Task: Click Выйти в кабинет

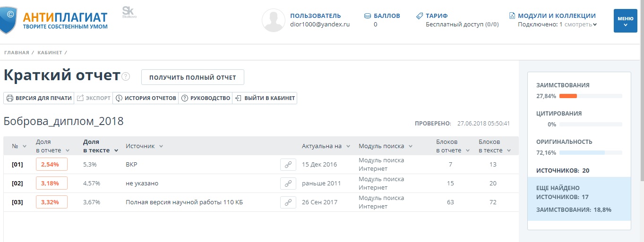Action: point(265,98)
